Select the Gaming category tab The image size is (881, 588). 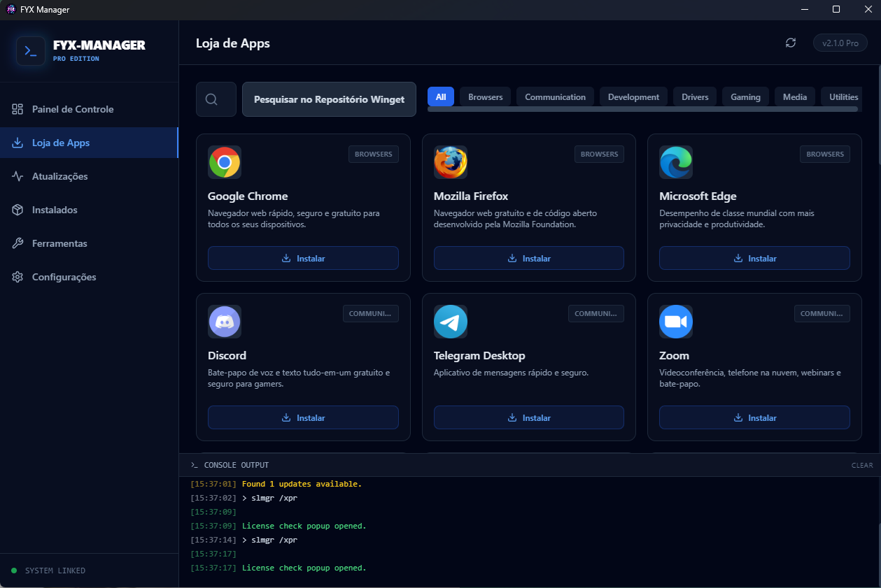pos(745,96)
